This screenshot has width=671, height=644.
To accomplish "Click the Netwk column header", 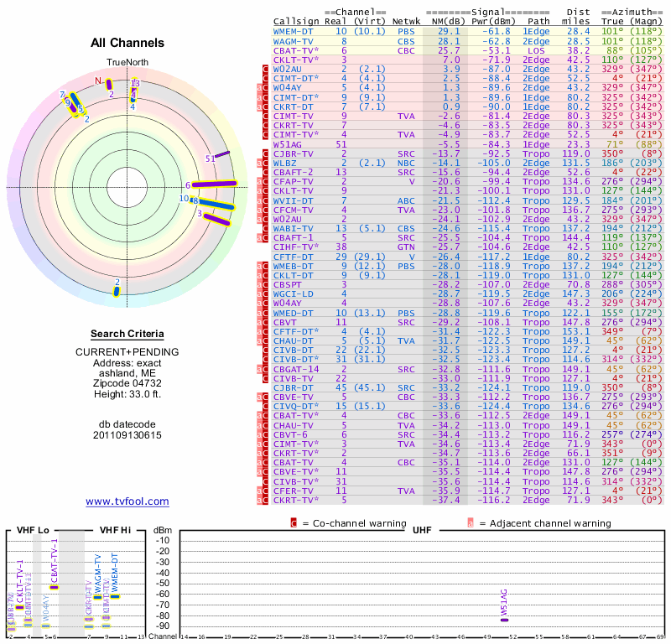I will point(407,21).
